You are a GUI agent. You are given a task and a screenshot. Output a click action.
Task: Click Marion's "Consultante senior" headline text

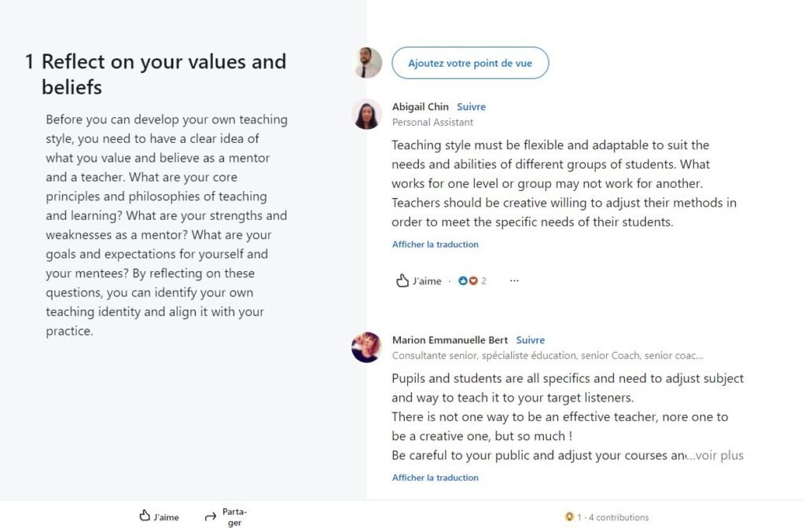547,355
